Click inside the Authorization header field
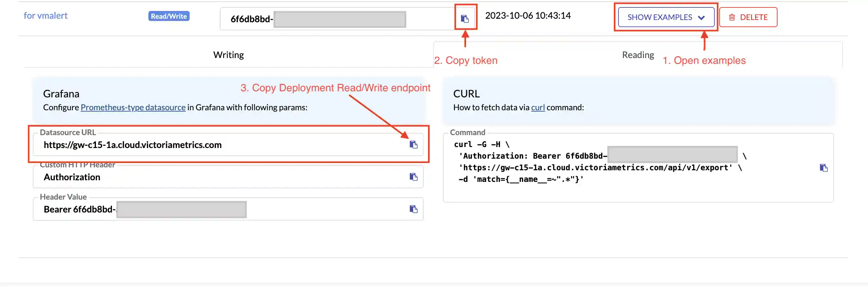This screenshot has height=287, width=868. [228, 177]
